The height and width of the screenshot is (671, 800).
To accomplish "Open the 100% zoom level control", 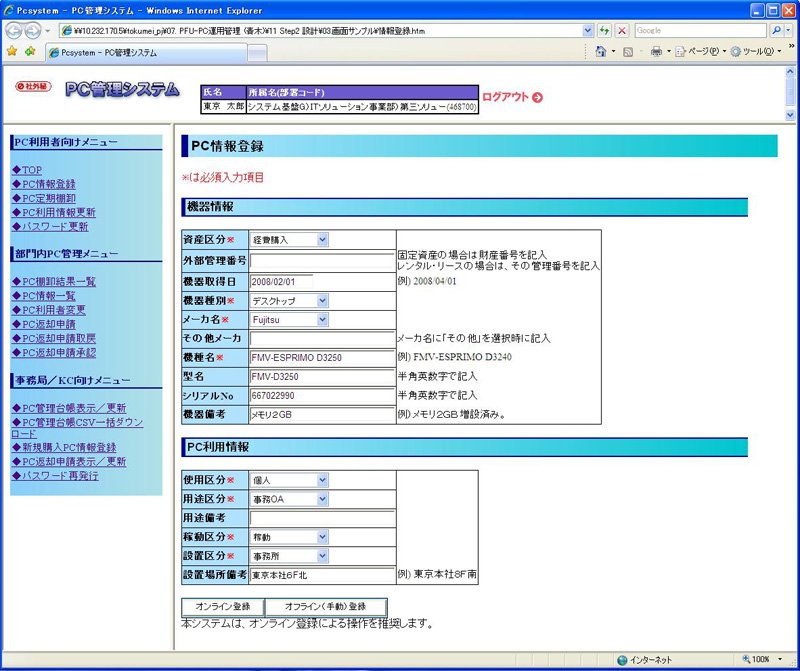I will tap(762, 659).
